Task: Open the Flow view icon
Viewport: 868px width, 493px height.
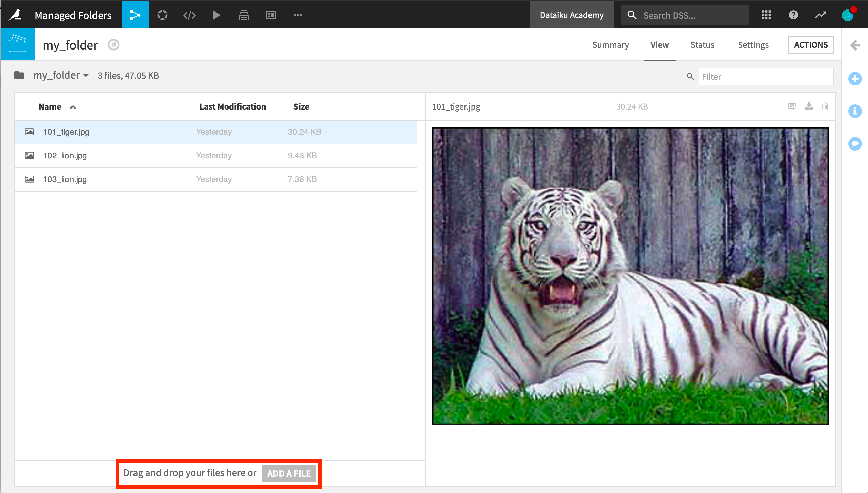Action: coord(135,15)
